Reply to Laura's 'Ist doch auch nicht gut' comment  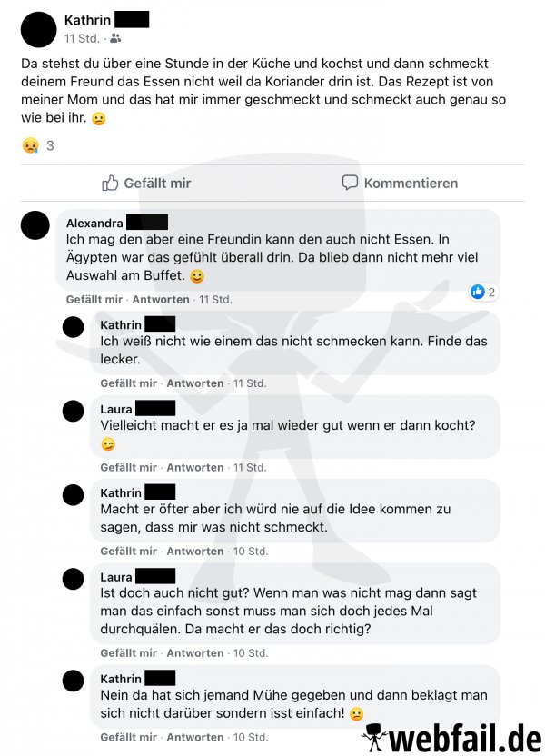[x=195, y=652]
